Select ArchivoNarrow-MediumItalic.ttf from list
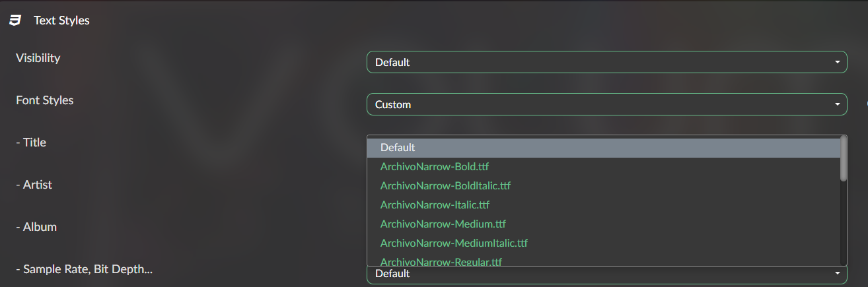 click(x=454, y=243)
